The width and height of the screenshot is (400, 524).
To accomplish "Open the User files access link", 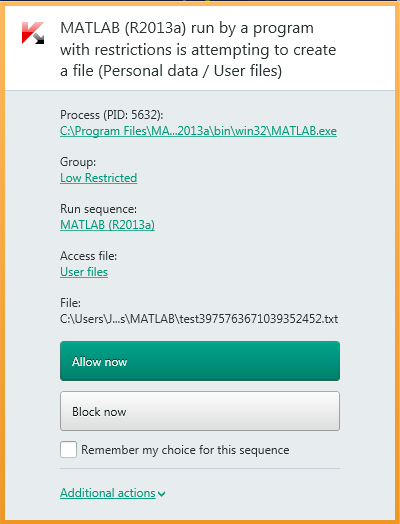I will [84, 272].
